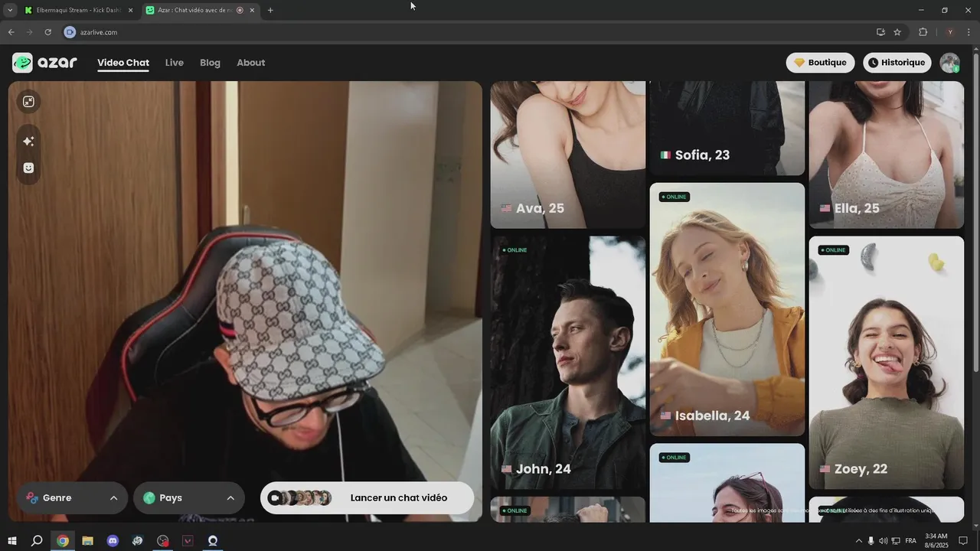Switch to the Live tab

pos(175,63)
